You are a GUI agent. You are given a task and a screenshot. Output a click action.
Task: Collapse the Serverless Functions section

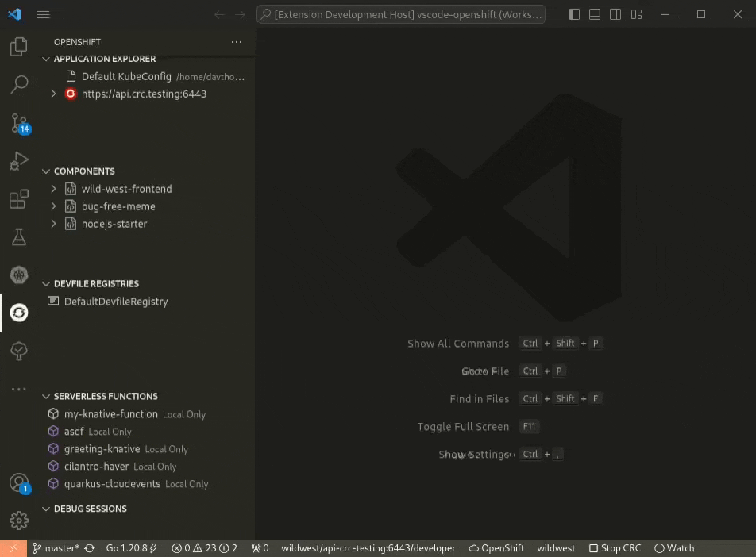(x=46, y=396)
